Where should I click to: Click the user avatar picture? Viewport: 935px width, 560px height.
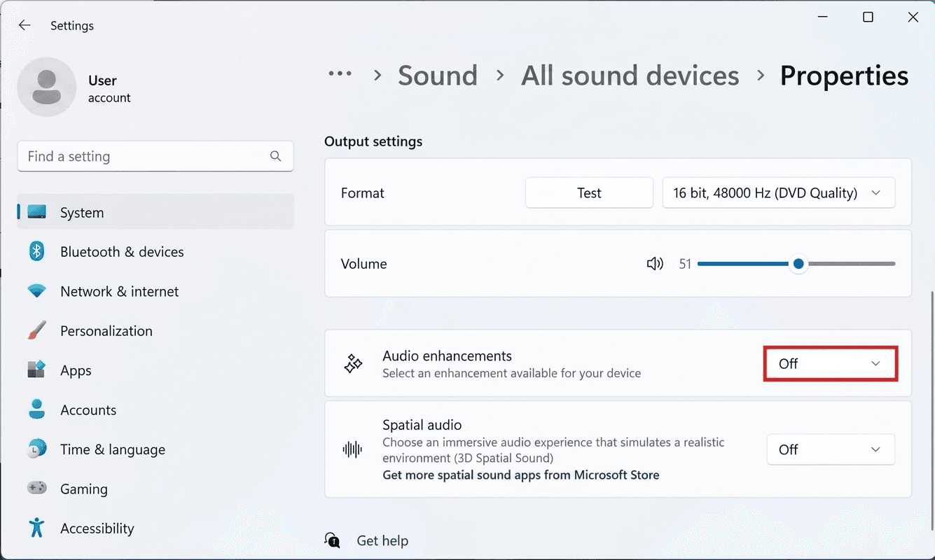(47, 87)
